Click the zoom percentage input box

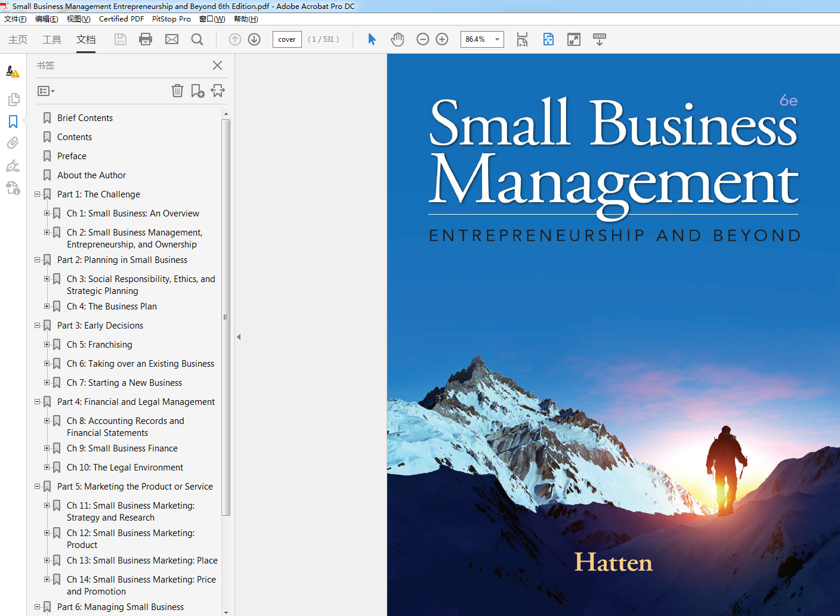(475, 39)
